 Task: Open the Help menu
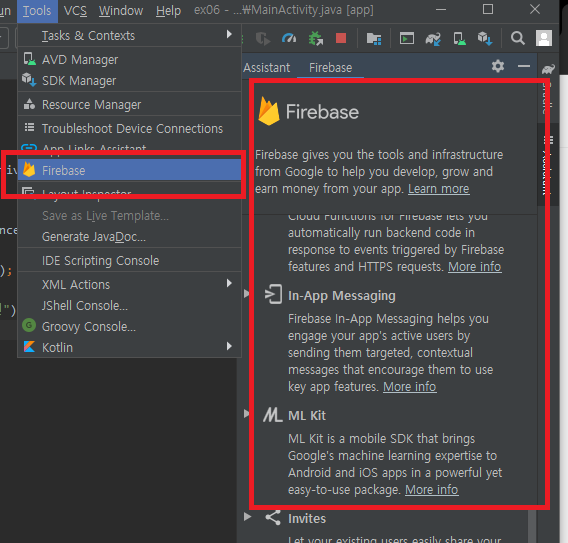click(x=168, y=11)
